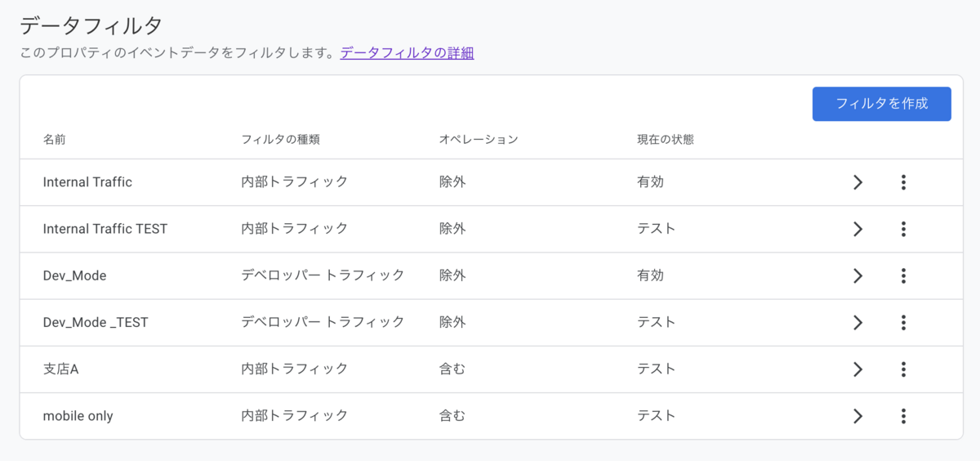Select the Dev_Mode _TEST filter name
The height and width of the screenshot is (461, 980).
point(96,322)
